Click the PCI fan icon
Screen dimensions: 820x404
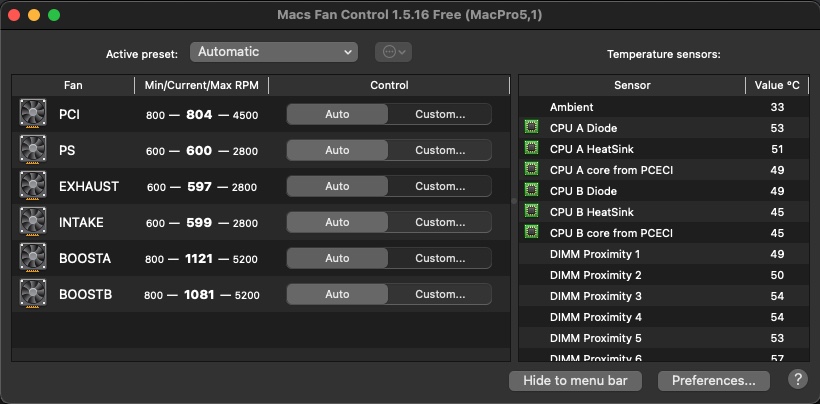point(33,114)
